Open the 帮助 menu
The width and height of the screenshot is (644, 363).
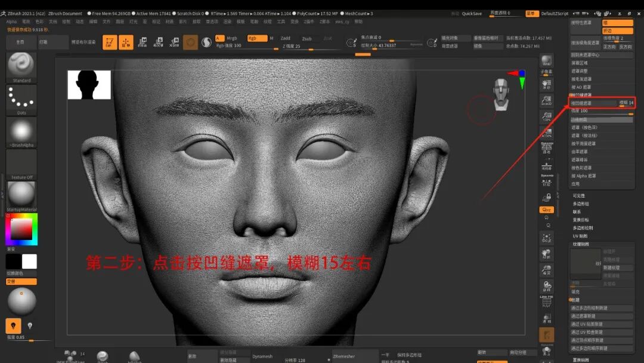click(358, 21)
